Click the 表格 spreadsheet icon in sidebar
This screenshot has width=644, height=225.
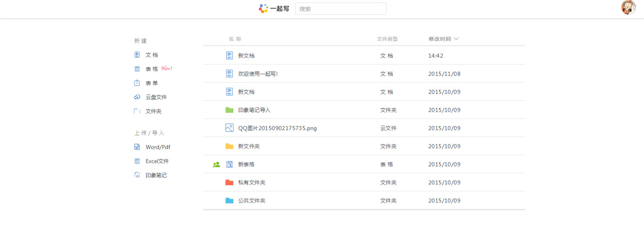point(137,69)
